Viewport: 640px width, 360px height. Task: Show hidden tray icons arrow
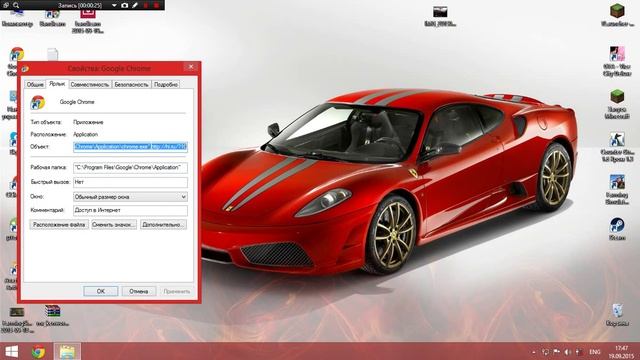tap(534, 352)
